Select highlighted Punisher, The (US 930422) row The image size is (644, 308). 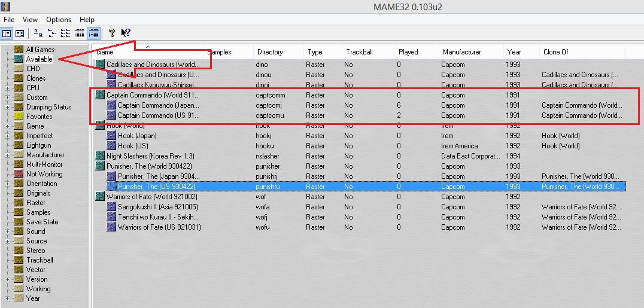(x=366, y=187)
